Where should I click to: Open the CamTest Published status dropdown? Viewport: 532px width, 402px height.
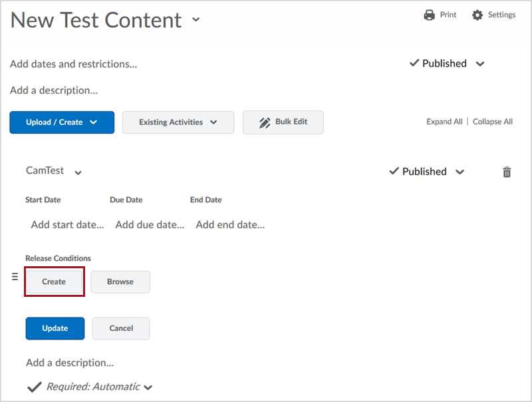(460, 172)
